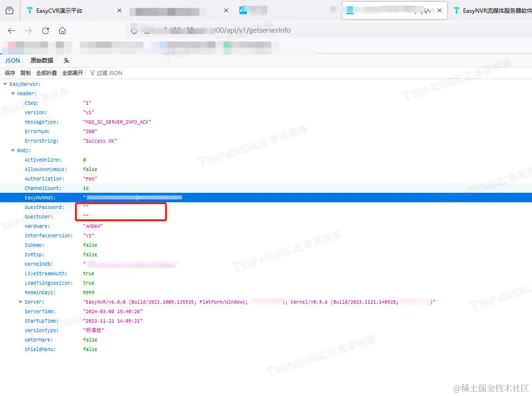Viewport: 532px width, 396px height.
Task: Select the KernelMd5 row
Action: [x=266, y=264]
